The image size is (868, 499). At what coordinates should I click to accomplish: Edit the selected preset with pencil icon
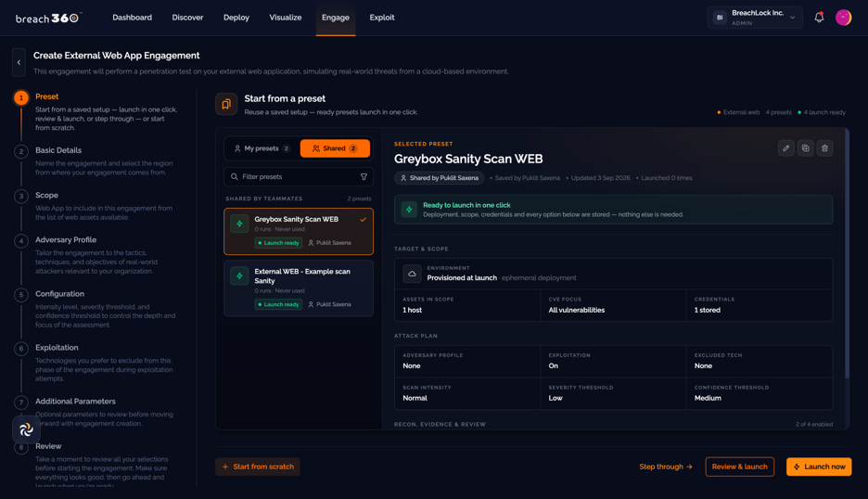pyautogui.click(x=786, y=148)
